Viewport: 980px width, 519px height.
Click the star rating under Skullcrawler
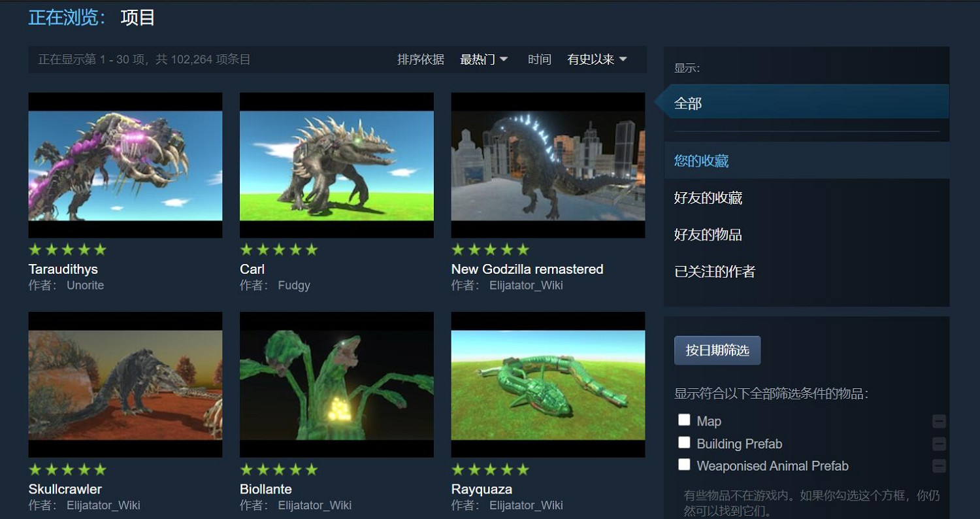click(x=66, y=469)
